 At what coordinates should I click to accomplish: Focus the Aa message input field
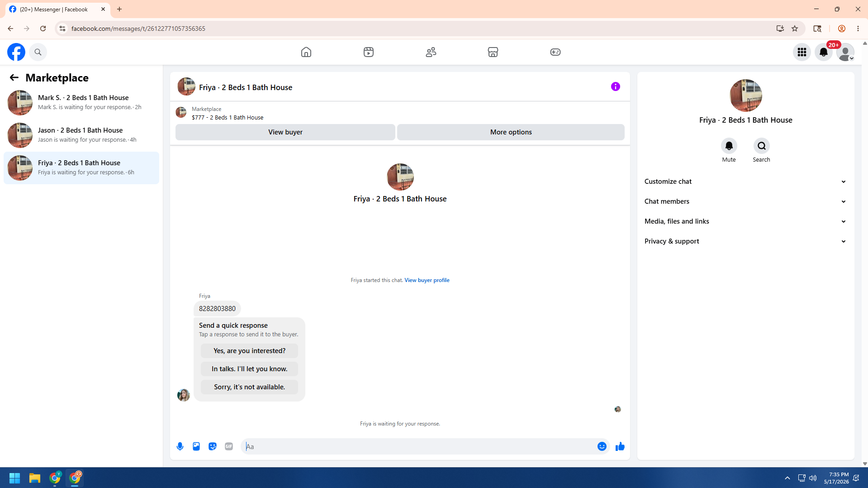pos(419,446)
